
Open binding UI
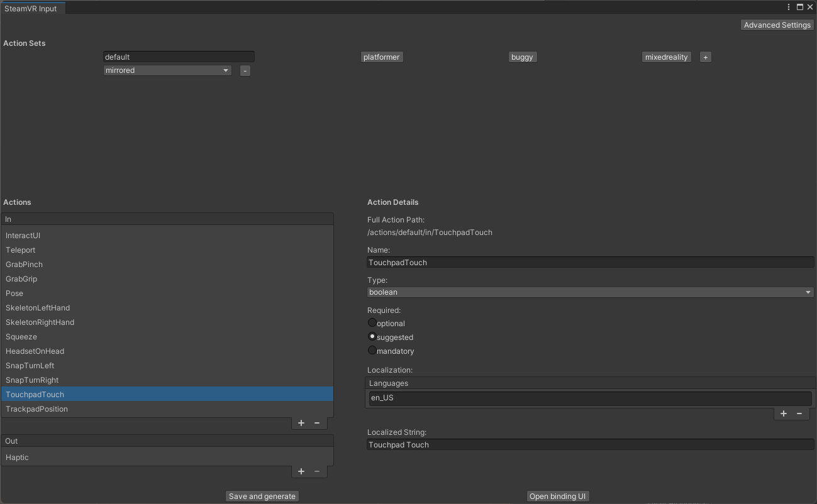558,496
